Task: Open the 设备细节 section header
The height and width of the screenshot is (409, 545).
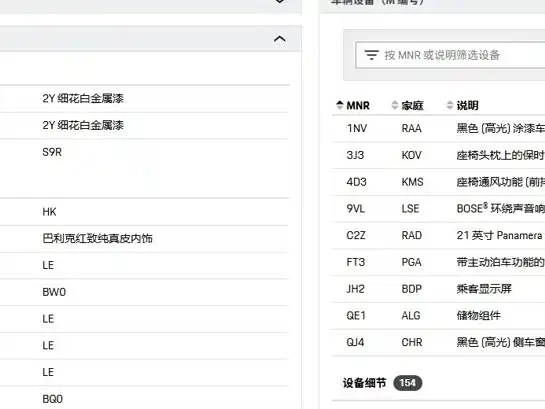Action: [364, 383]
